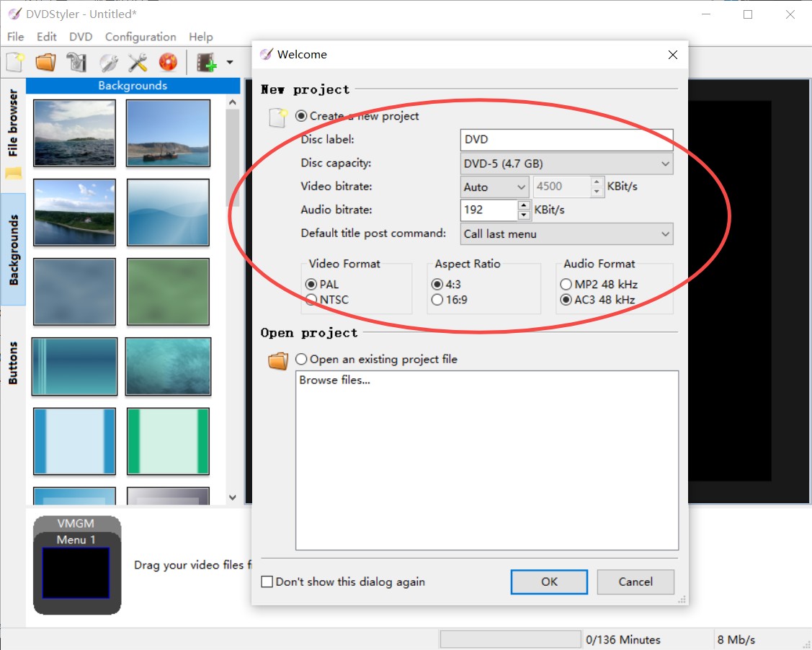The width and height of the screenshot is (812, 650).
Task: Click the New project toolbar icon
Action: pyautogui.click(x=16, y=62)
